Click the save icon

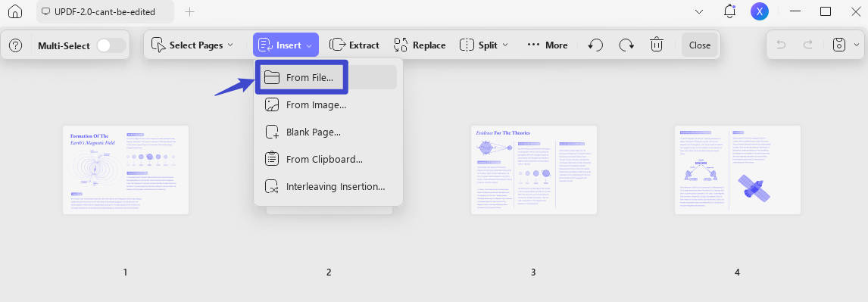tap(839, 45)
